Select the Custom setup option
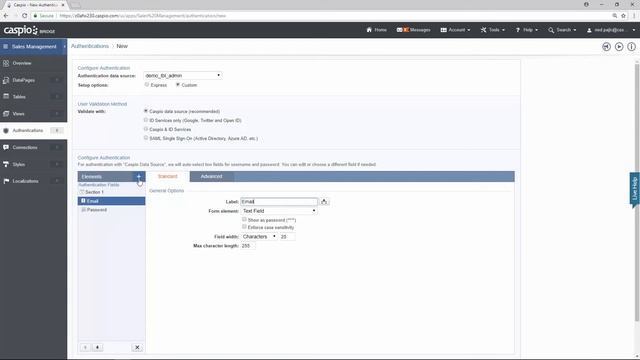Viewport: 640px width, 360px height. (178, 84)
